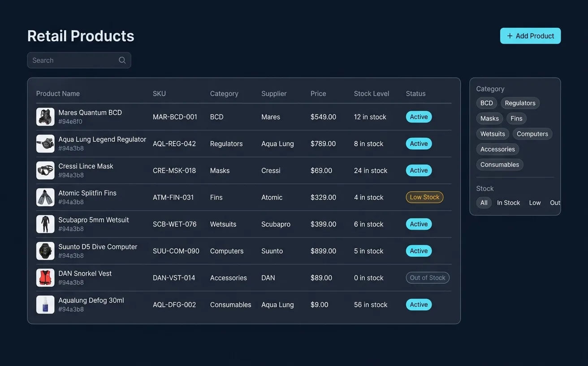
Task: Enable the Wetsuits category filter
Action: [x=493, y=134]
